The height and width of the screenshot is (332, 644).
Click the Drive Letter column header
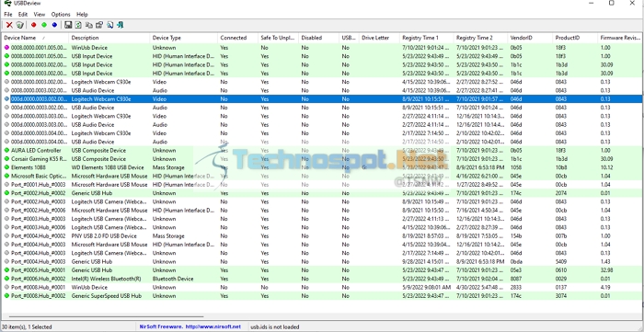379,38
